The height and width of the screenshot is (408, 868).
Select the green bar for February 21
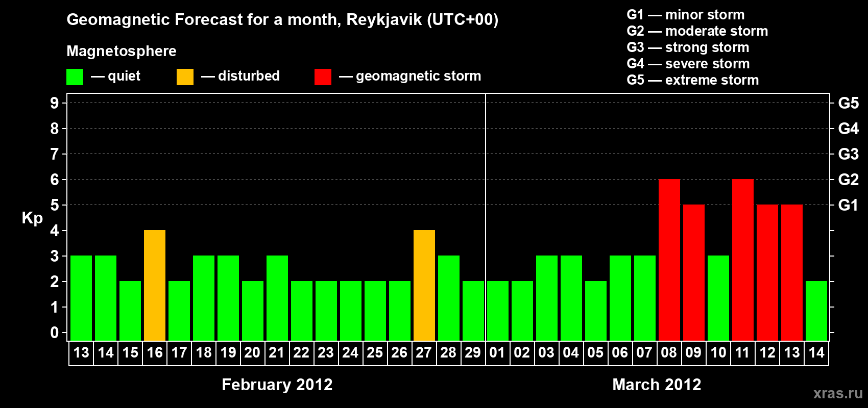(277, 298)
